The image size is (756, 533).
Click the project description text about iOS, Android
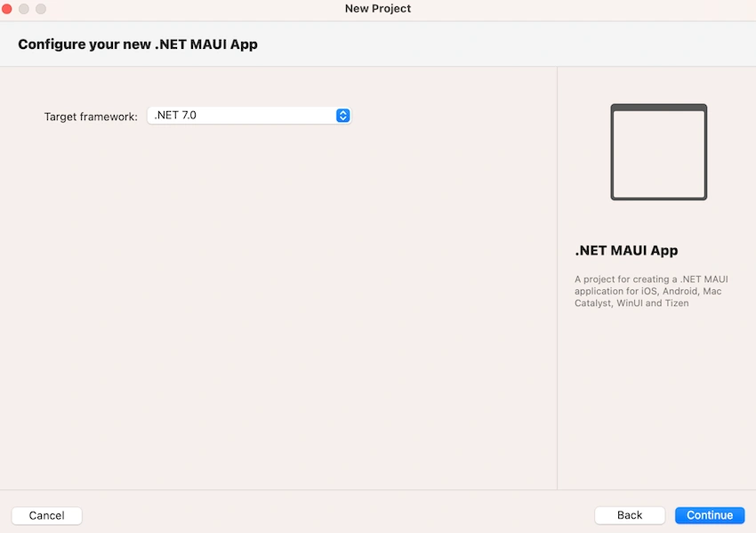651,291
